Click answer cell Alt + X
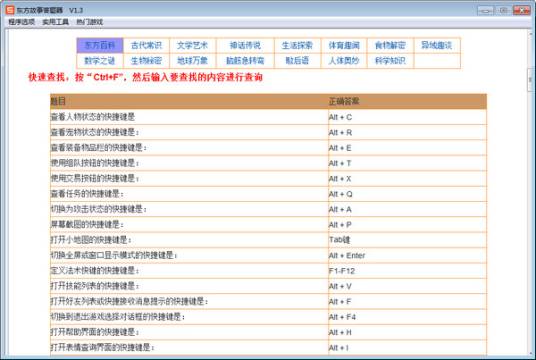 coord(407,179)
